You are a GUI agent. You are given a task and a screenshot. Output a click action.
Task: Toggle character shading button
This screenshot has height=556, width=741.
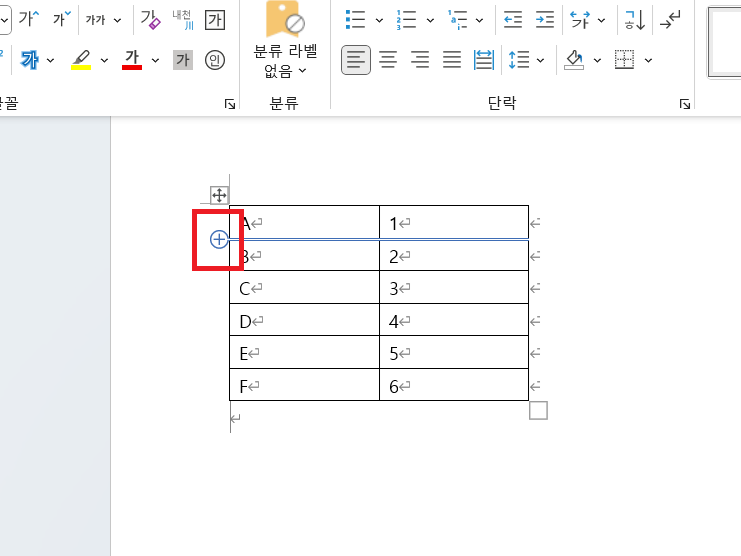tap(183, 60)
